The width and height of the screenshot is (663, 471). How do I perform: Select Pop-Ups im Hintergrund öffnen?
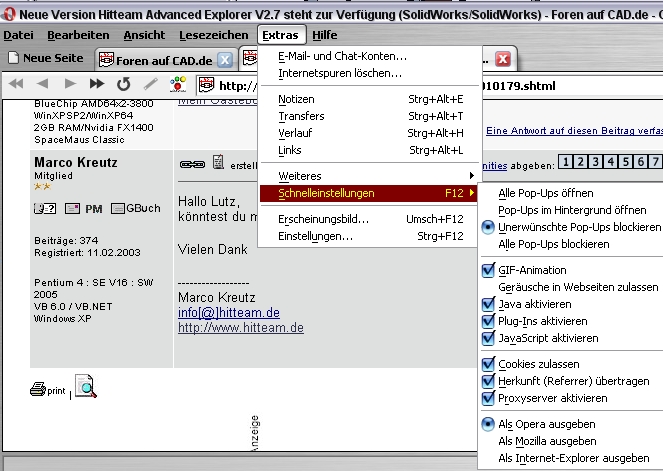(571, 210)
